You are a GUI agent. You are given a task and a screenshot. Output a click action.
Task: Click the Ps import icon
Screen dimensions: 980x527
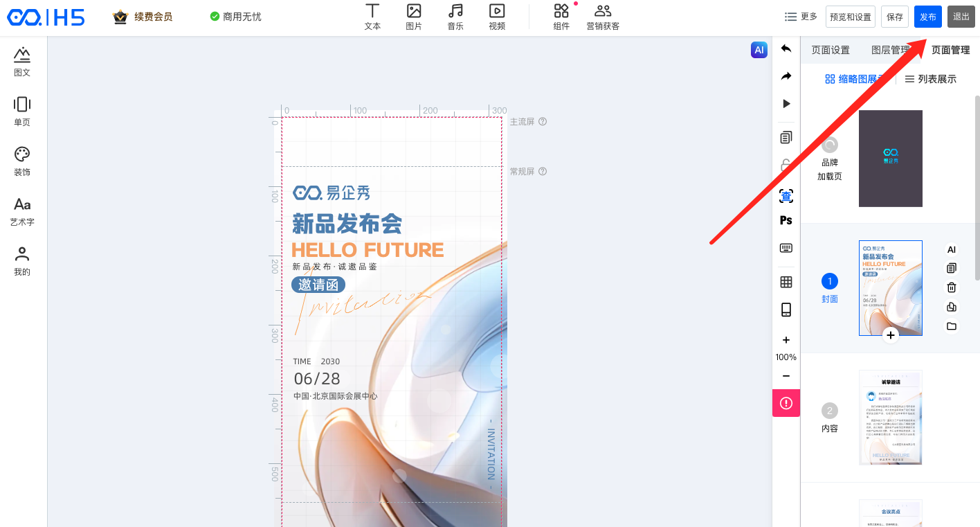786,220
